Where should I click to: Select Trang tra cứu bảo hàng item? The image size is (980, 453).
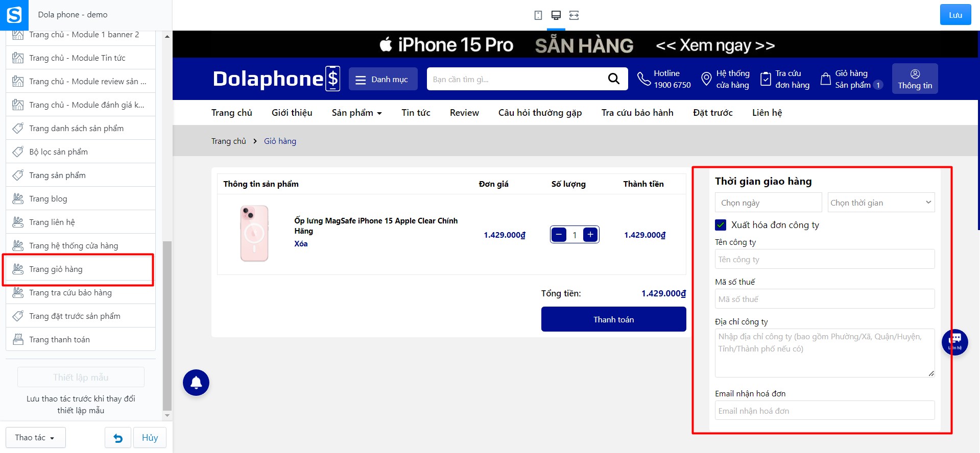pos(81,292)
